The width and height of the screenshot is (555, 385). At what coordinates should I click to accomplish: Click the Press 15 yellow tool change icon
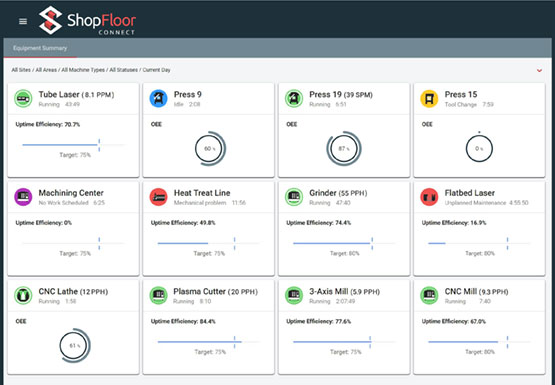coord(429,98)
